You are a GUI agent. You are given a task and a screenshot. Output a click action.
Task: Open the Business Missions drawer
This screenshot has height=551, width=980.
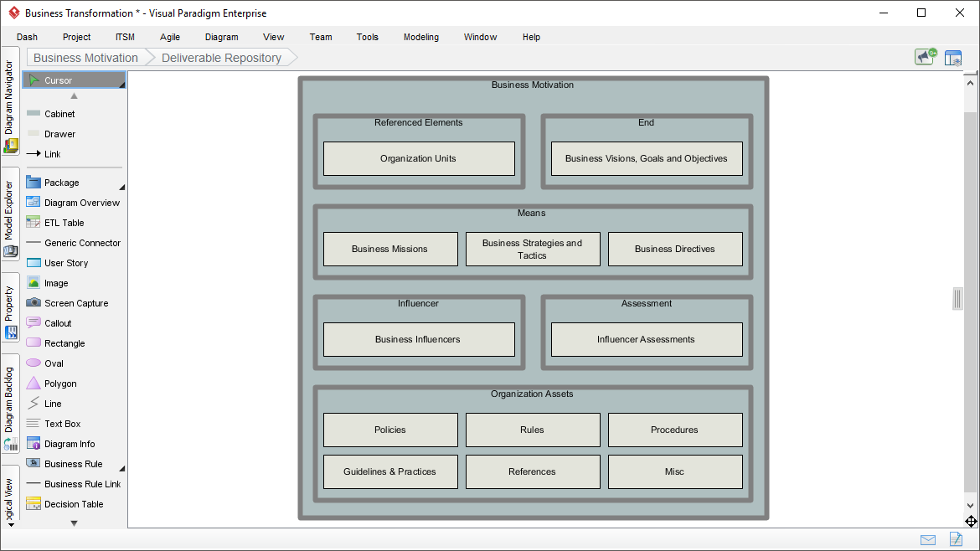390,249
